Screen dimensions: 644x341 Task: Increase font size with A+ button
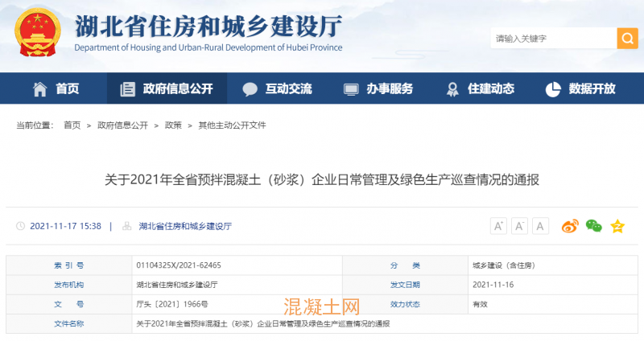click(x=498, y=226)
